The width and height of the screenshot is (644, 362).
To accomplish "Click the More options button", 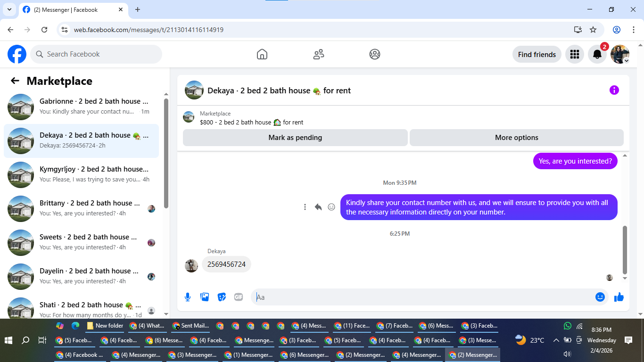I will pos(517,138).
